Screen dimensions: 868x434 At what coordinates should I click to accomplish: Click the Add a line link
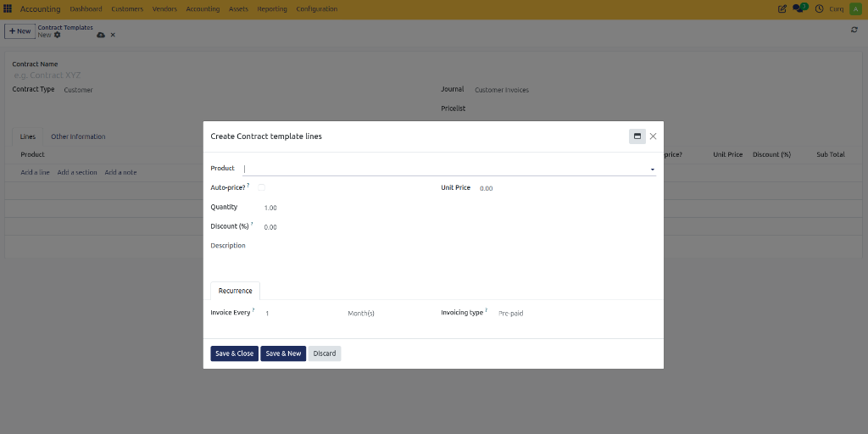[x=35, y=173]
